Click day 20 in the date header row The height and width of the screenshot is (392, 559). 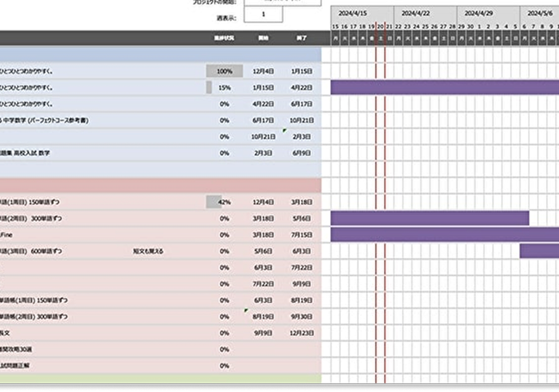[380, 27]
